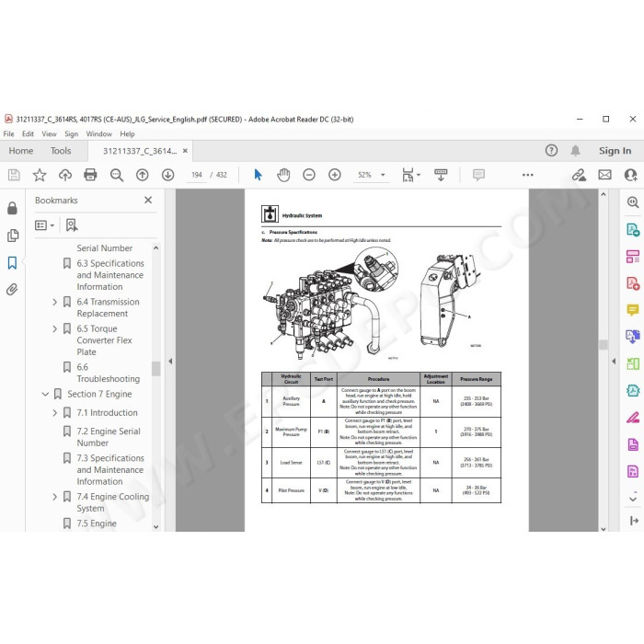Open the Sign menu
The image size is (644, 644).
(71, 134)
